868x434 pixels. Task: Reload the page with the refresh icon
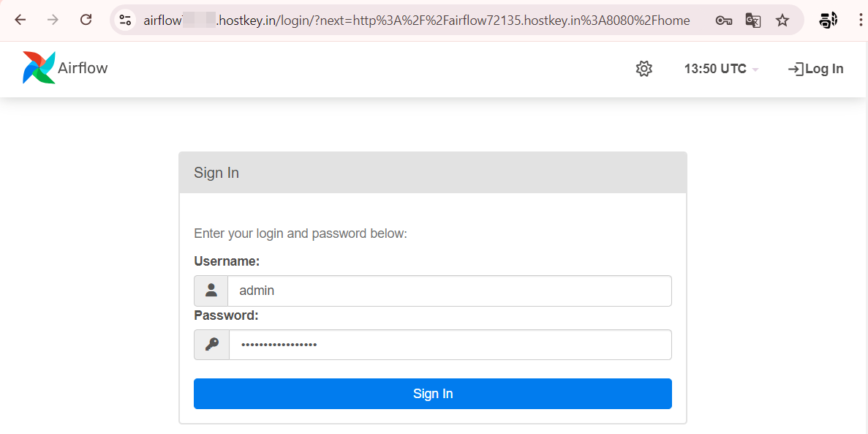tap(86, 20)
